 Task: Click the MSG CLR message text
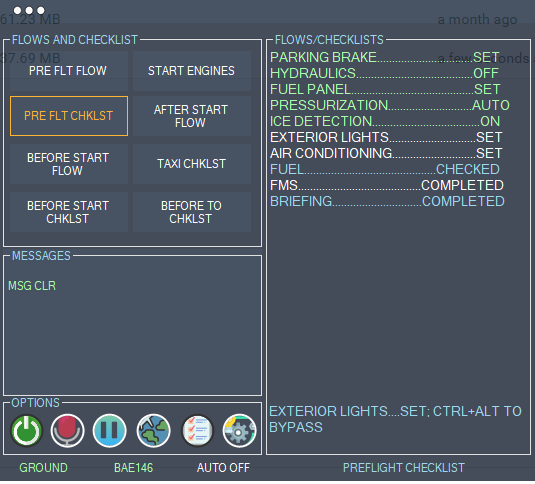(x=32, y=286)
